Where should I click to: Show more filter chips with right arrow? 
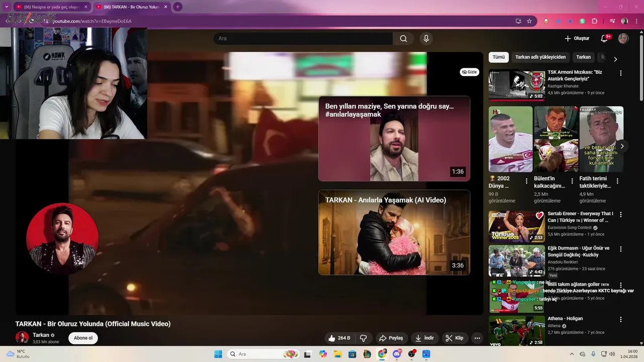[x=615, y=59]
